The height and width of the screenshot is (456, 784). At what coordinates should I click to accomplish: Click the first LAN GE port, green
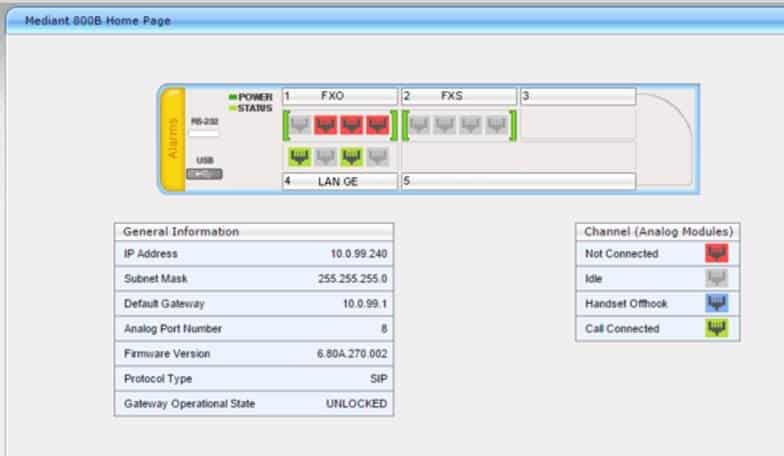pyautogui.click(x=300, y=157)
